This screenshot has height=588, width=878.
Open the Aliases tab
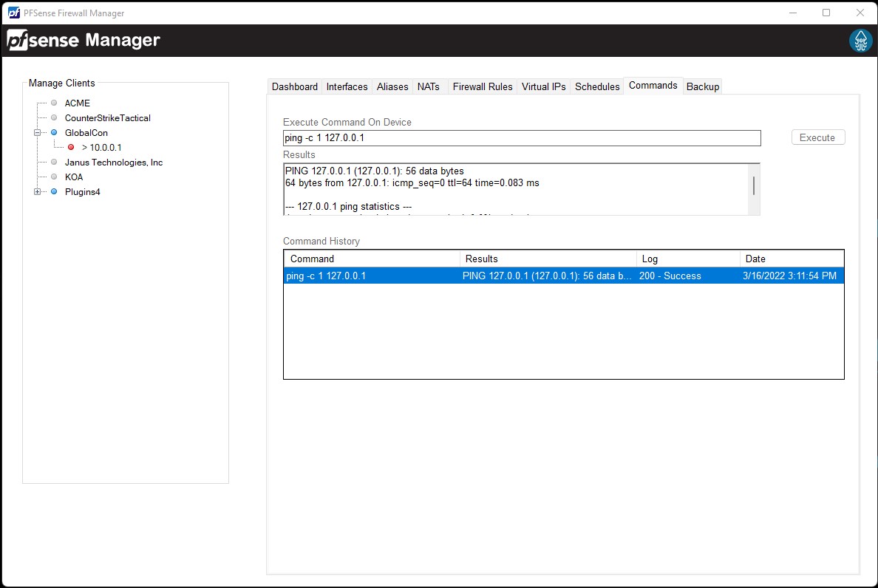(392, 86)
